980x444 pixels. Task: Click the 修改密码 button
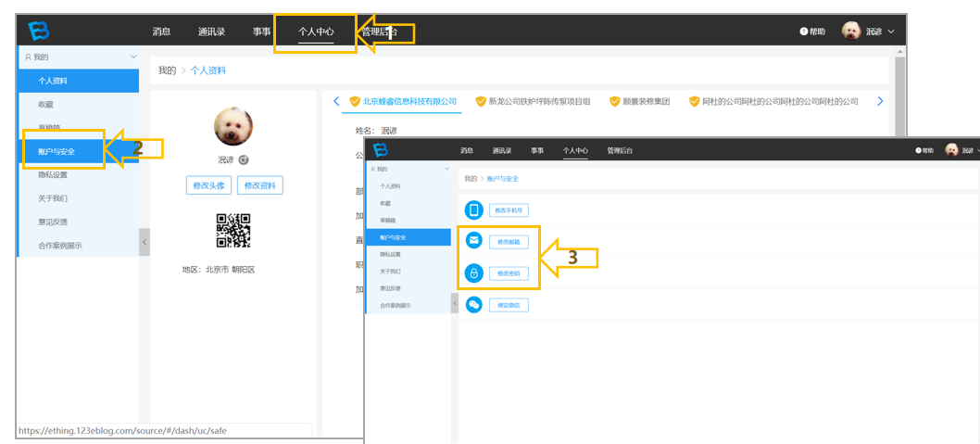coord(509,273)
